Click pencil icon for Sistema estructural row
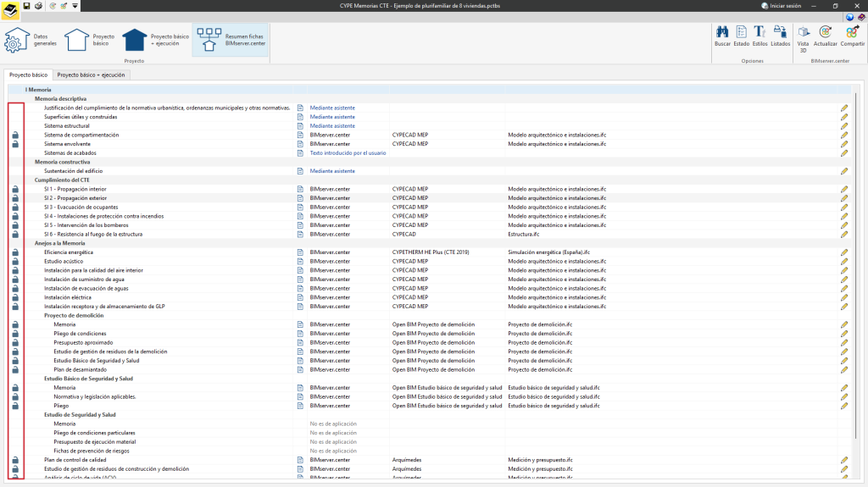 click(x=844, y=125)
